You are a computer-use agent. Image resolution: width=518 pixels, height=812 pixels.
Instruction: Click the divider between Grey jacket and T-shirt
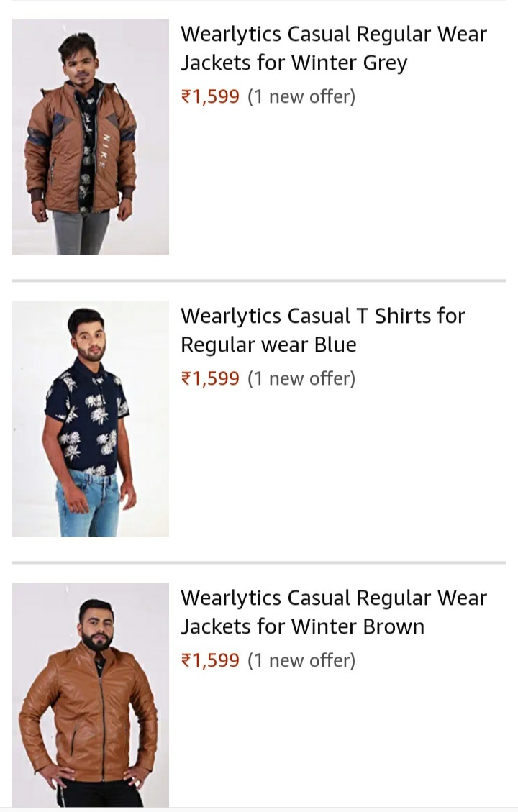point(259,280)
